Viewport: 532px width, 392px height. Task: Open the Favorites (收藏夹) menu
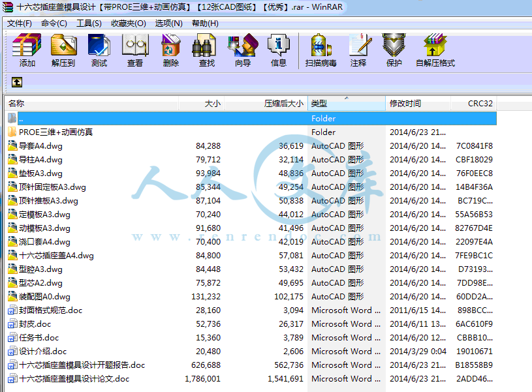point(128,23)
